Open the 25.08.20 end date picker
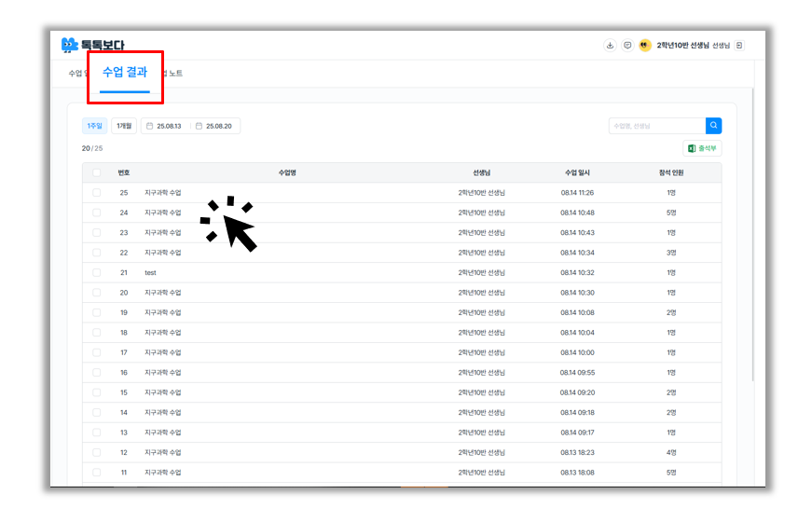The width and height of the screenshot is (812, 522). point(219,126)
